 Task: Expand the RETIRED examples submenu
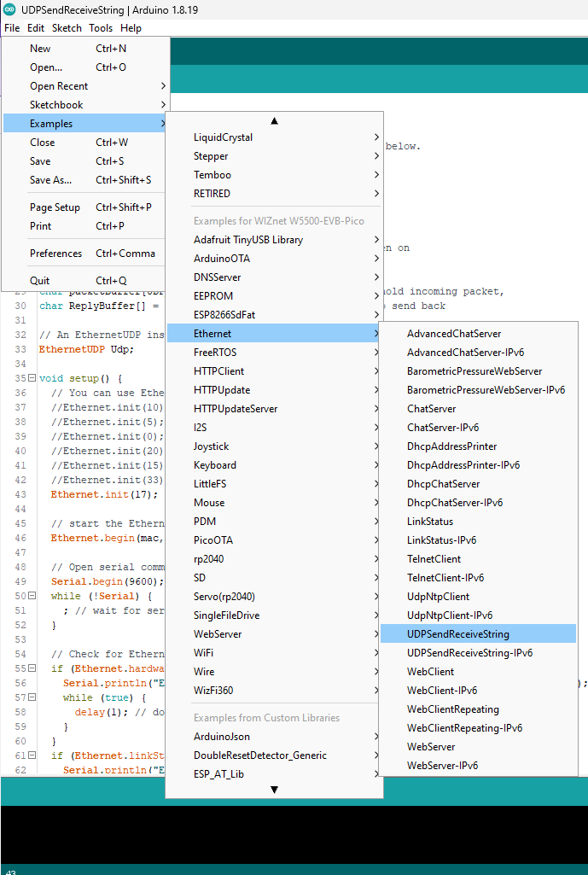pyautogui.click(x=274, y=194)
